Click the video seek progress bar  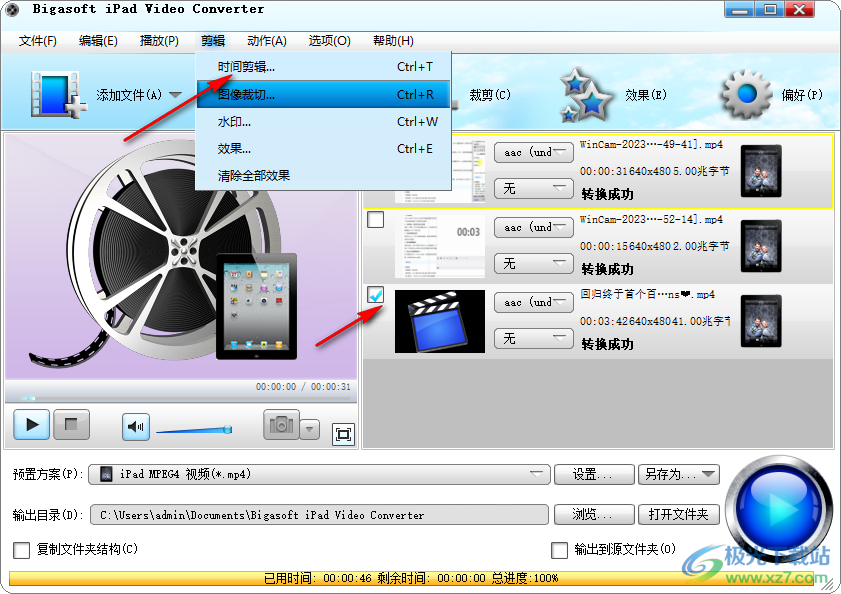[181, 398]
